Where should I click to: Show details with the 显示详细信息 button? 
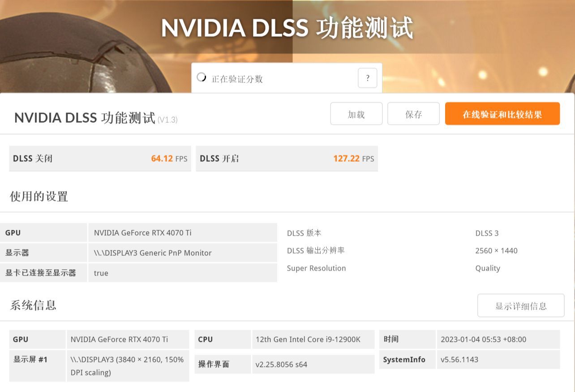pos(520,306)
